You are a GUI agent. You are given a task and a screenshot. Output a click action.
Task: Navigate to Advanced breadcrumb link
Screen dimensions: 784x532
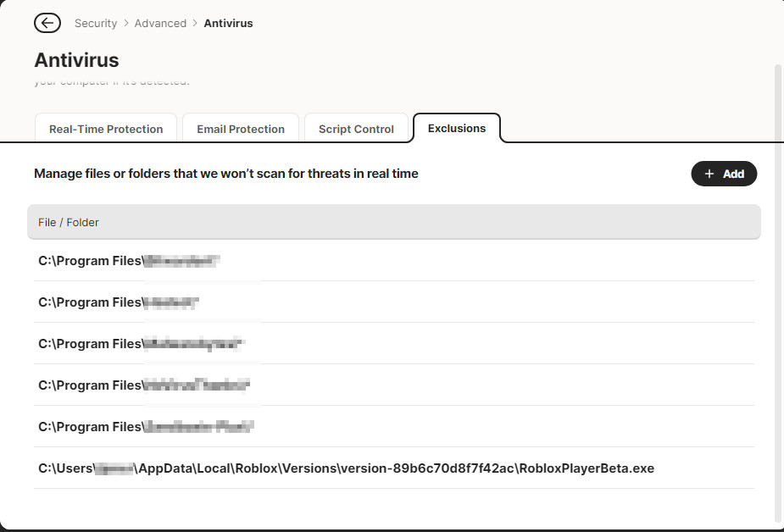160,23
